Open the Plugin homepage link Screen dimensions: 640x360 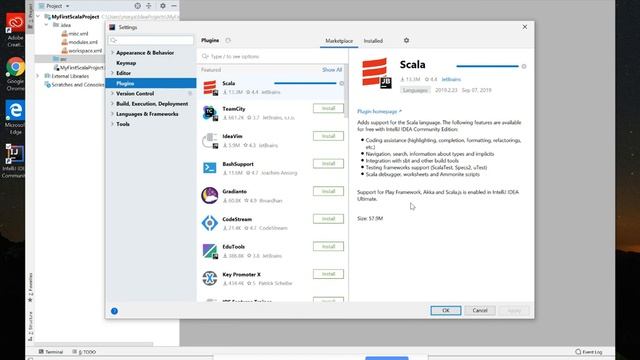tap(379, 111)
